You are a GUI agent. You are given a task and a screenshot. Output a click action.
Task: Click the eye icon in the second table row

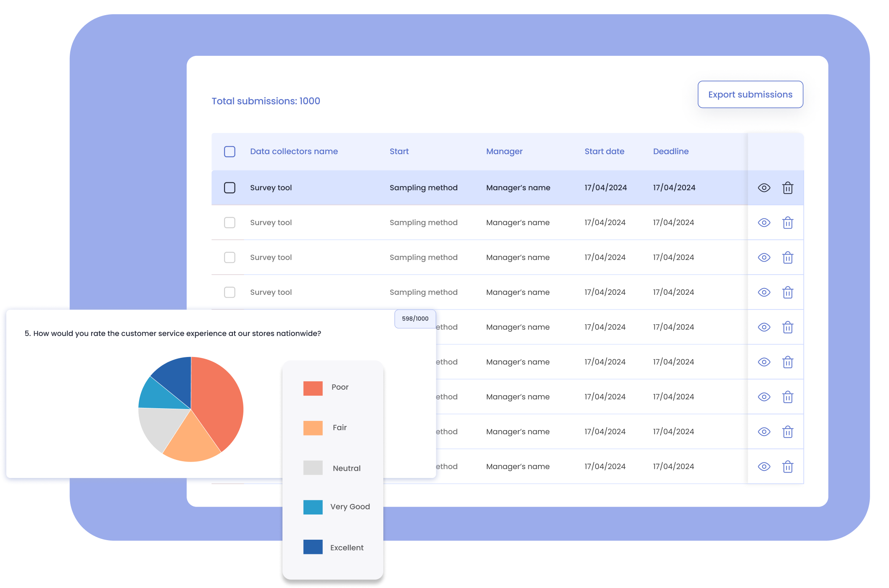(x=764, y=223)
